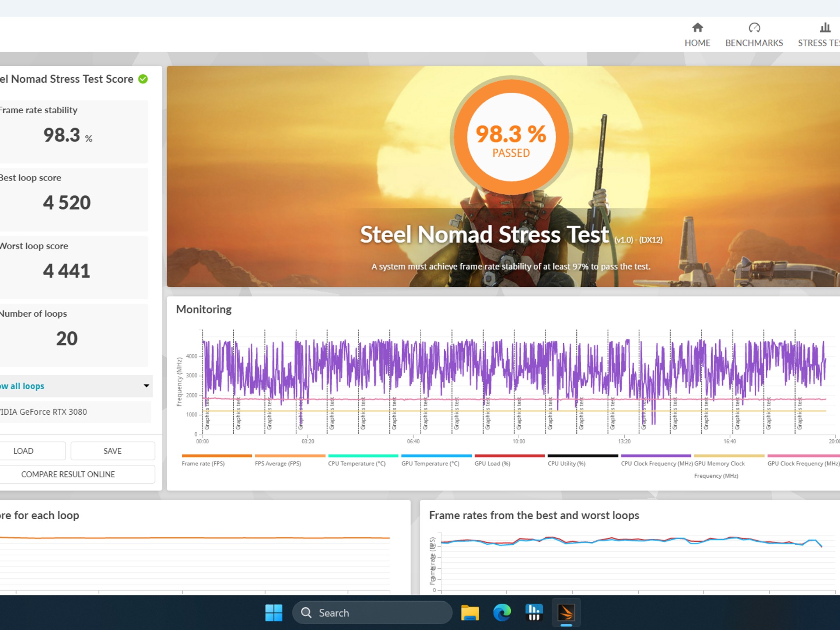The image size is (840, 630).
Task: Toggle FPS Average legend swatch
Action: [x=290, y=456]
